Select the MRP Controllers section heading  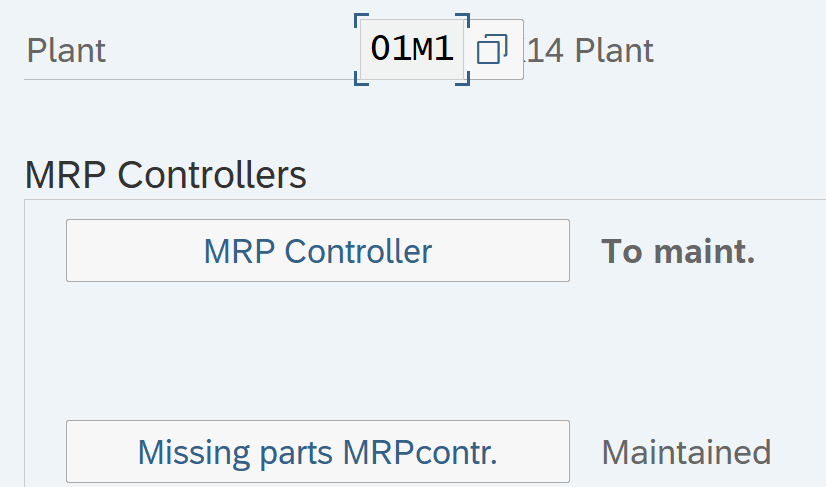[165, 175]
